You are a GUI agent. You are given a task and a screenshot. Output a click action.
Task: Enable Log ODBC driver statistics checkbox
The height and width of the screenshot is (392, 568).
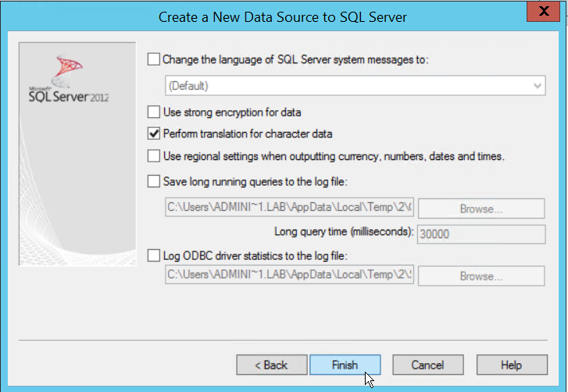(x=154, y=255)
